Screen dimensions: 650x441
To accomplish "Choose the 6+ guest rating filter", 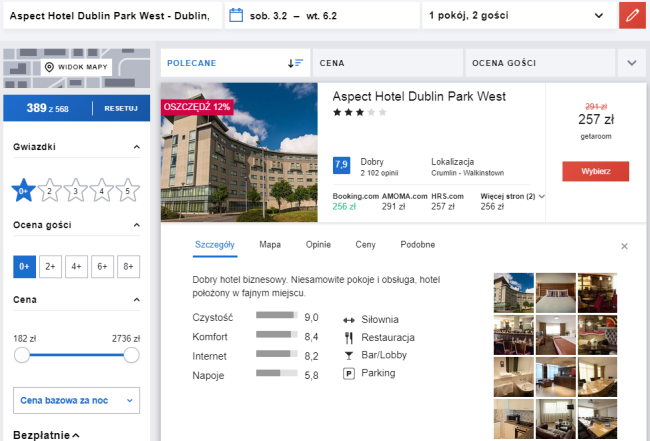I will pyautogui.click(x=101, y=267).
